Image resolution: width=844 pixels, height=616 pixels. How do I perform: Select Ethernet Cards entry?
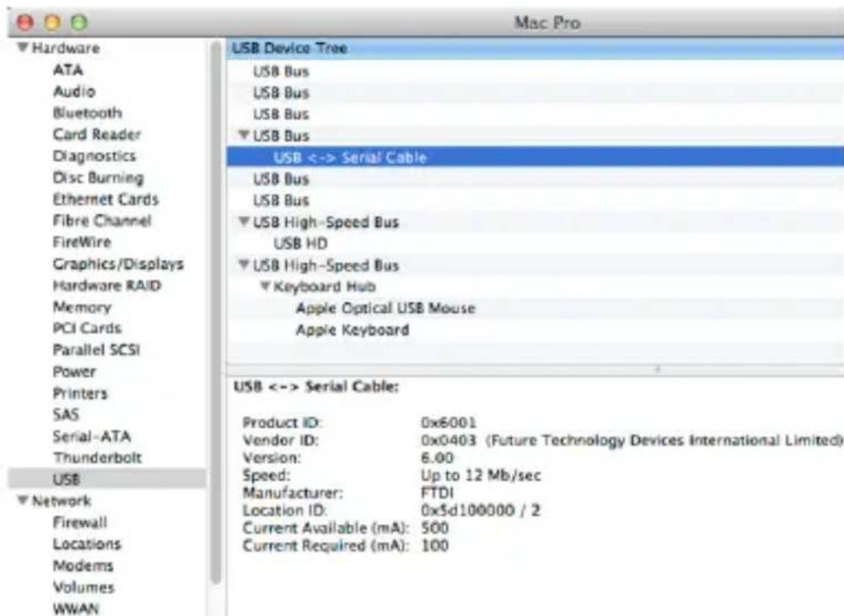105,199
